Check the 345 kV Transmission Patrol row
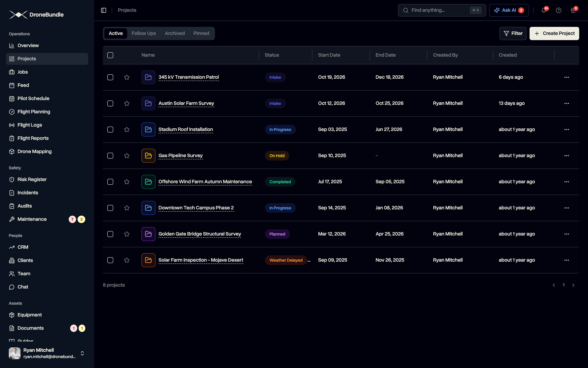588x368 pixels. click(x=110, y=77)
